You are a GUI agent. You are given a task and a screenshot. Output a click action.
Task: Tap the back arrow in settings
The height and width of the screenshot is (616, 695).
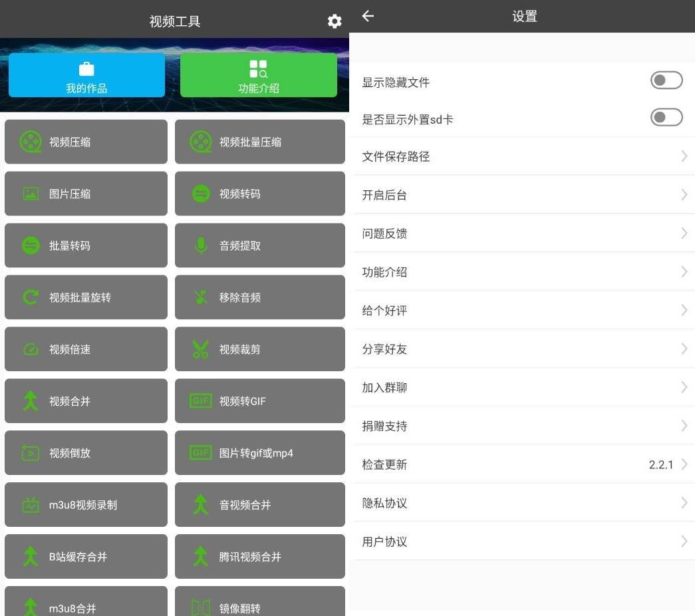click(368, 17)
